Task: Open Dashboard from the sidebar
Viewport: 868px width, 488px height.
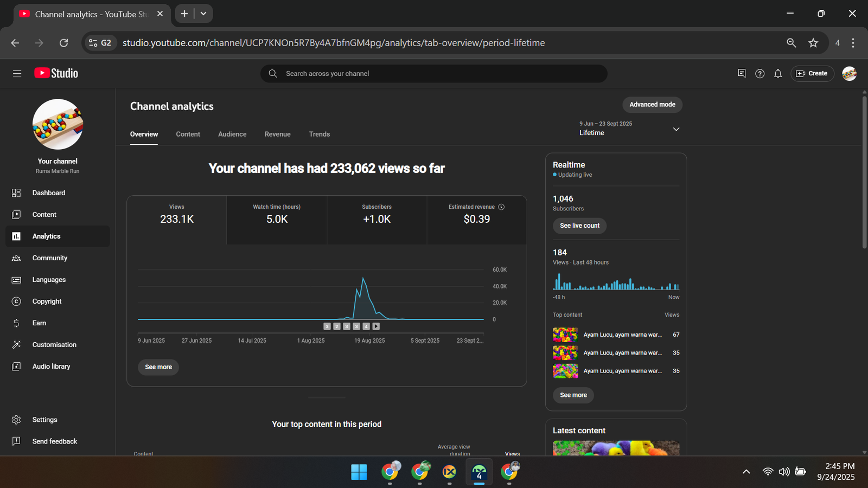Action: 48,193
